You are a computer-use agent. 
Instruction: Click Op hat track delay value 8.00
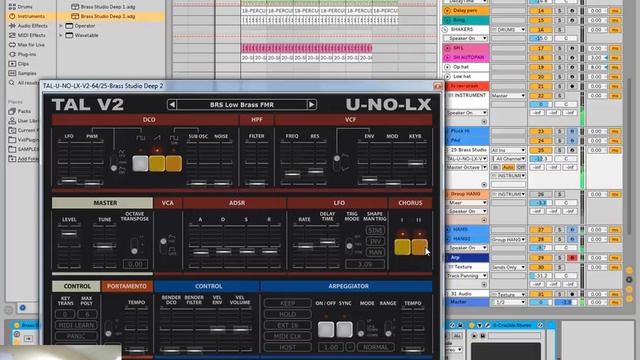point(596,67)
